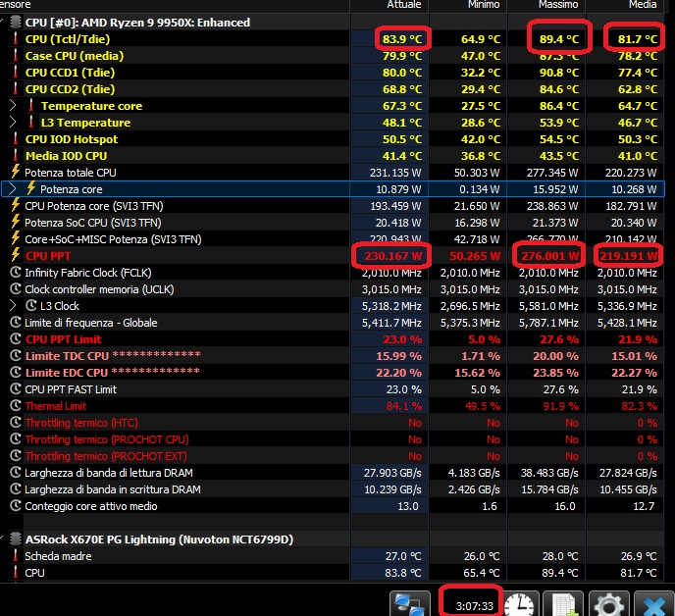Click the Media column header
Screen dimensions: 675x616
coord(643,5)
